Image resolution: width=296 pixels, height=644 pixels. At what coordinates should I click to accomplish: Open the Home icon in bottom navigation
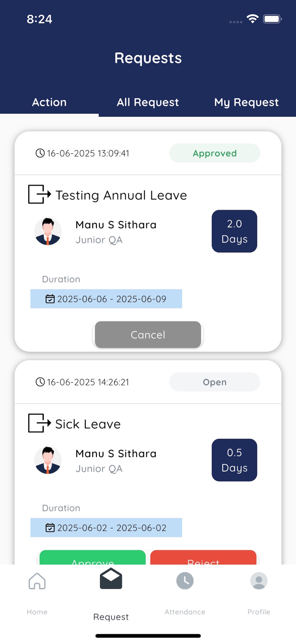pyautogui.click(x=37, y=580)
